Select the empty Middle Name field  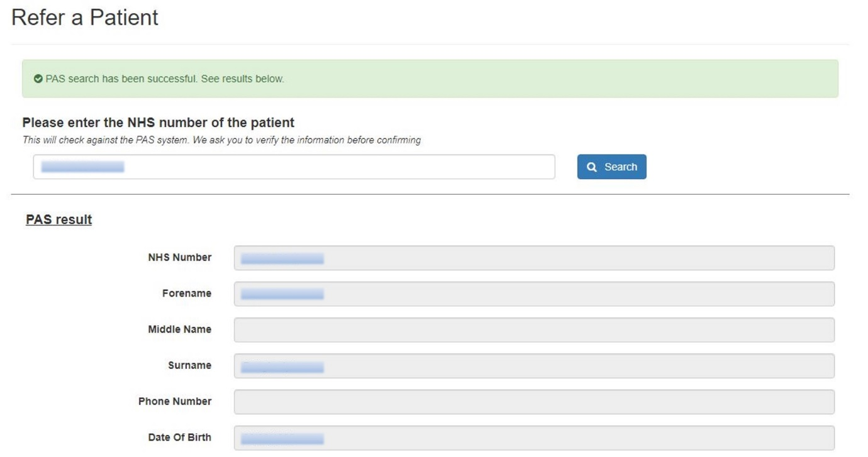pos(534,330)
